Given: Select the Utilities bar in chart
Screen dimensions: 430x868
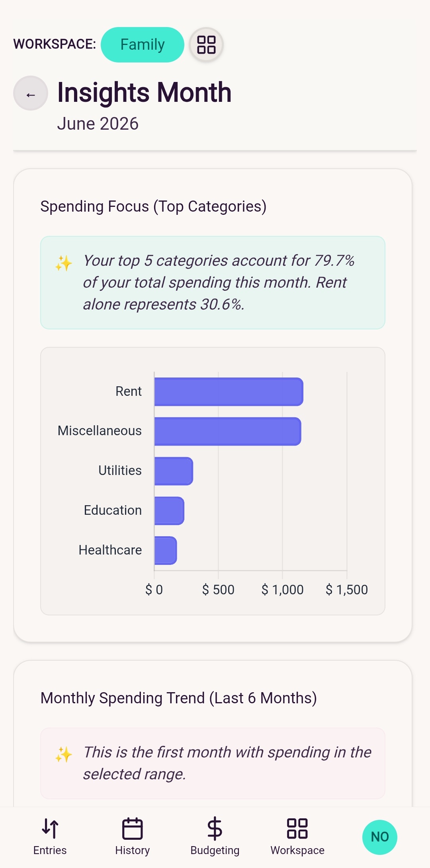Looking at the screenshot, I should [x=174, y=471].
